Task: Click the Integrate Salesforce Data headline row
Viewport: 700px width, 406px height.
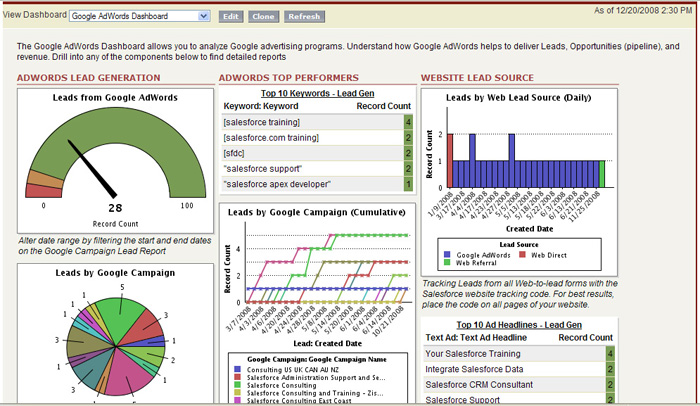Action: (519, 369)
